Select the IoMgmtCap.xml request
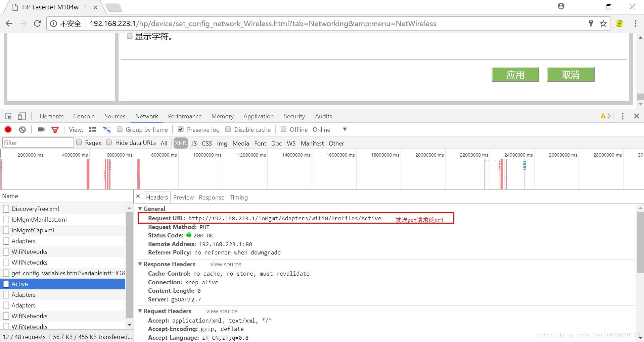644x342 pixels. [63, 230]
